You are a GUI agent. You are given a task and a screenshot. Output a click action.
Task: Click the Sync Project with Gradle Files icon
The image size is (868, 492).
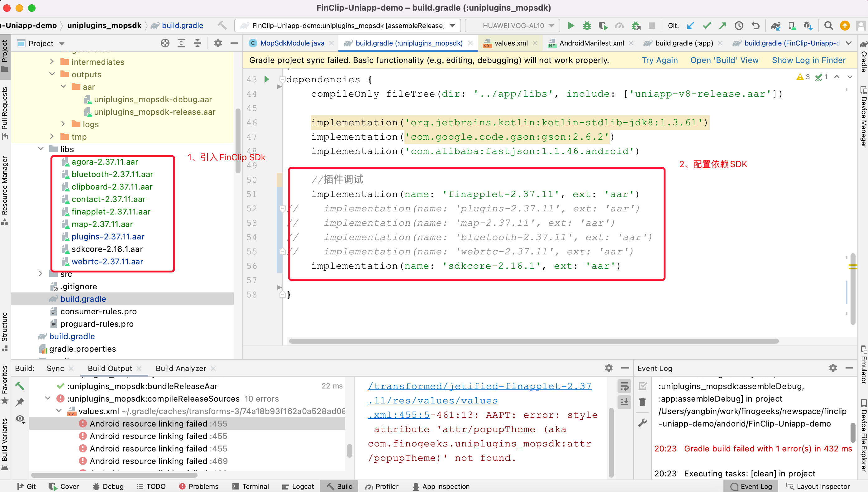[776, 26]
